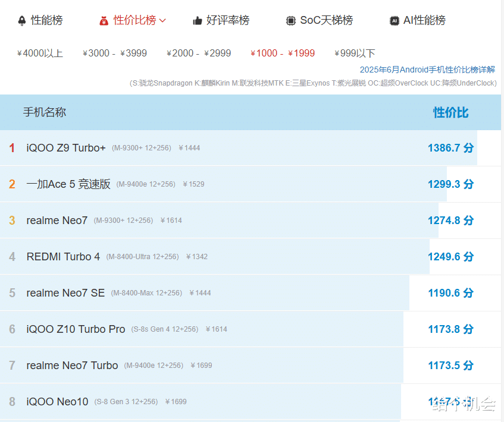Click the ¥1614 price of realme Neo7
504x422 pixels.
pyautogui.click(x=171, y=221)
